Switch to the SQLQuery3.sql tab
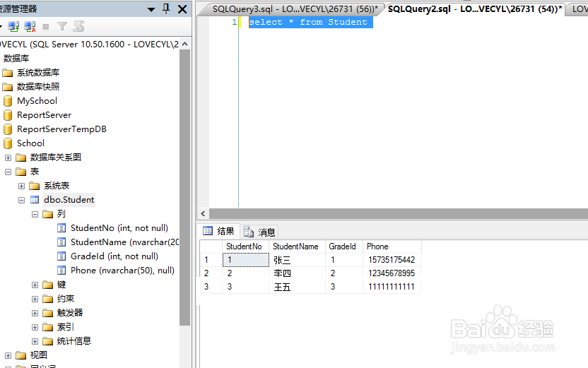 295,9
